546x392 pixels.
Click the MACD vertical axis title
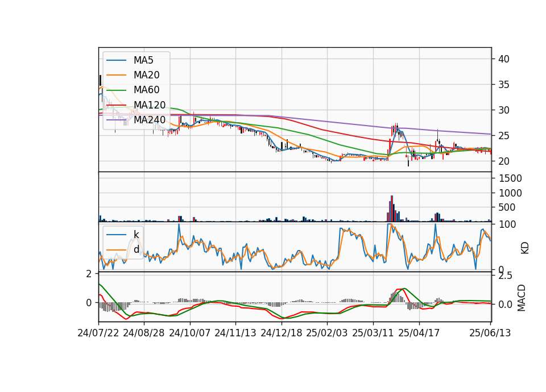[x=522, y=298]
